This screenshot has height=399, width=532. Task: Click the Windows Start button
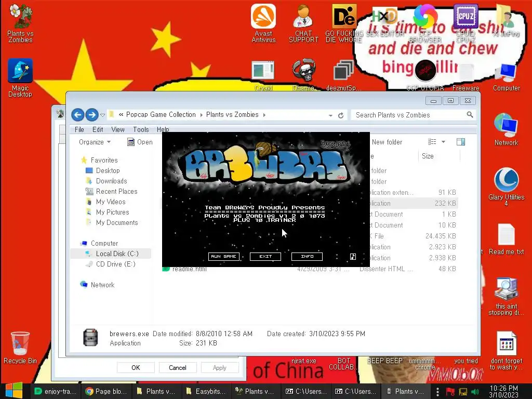14,391
